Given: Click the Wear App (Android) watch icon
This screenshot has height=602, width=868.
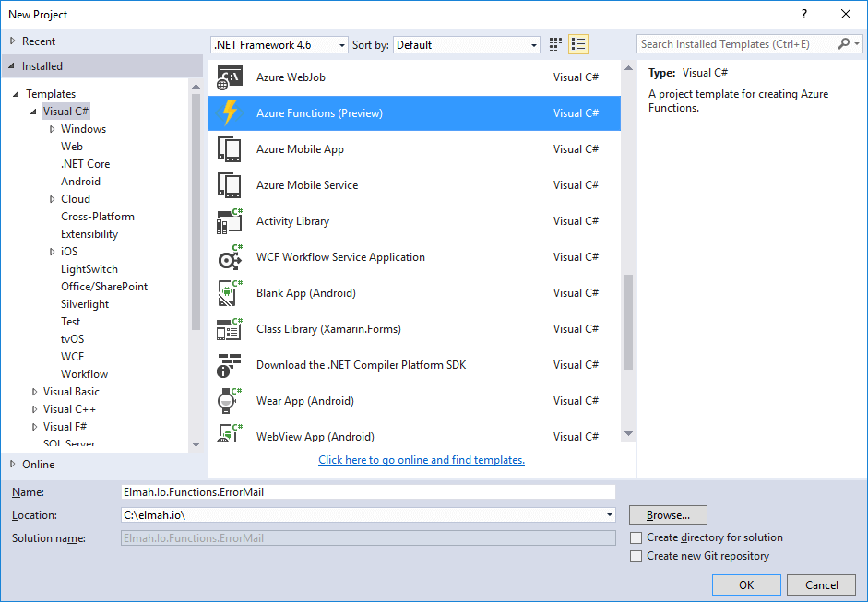Looking at the screenshot, I should pos(229,401).
